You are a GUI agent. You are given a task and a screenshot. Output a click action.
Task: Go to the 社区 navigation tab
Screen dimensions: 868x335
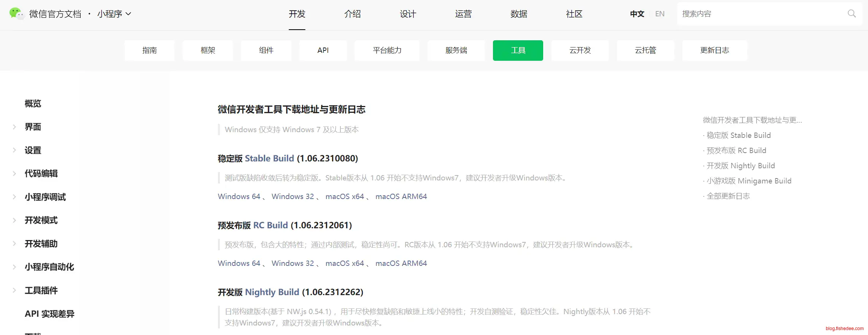tap(574, 14)
